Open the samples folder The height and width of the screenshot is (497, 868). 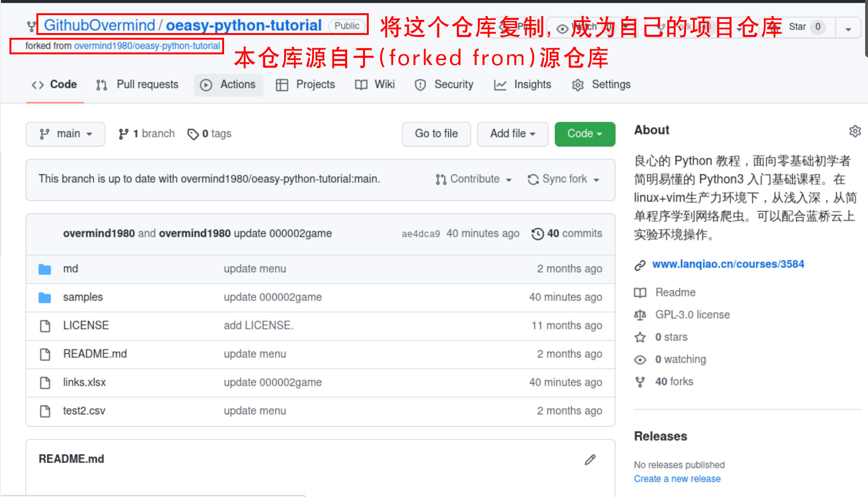coord(83,297)
